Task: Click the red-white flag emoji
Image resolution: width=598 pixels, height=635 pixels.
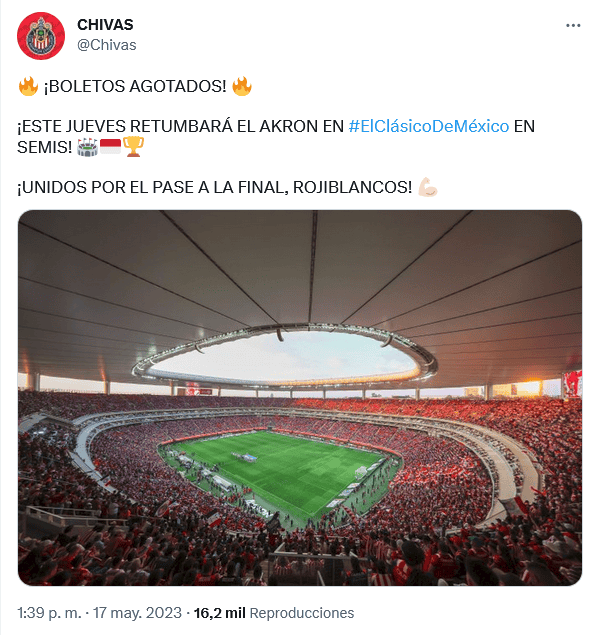Action: pyautogui.click(x=110, y=147)
